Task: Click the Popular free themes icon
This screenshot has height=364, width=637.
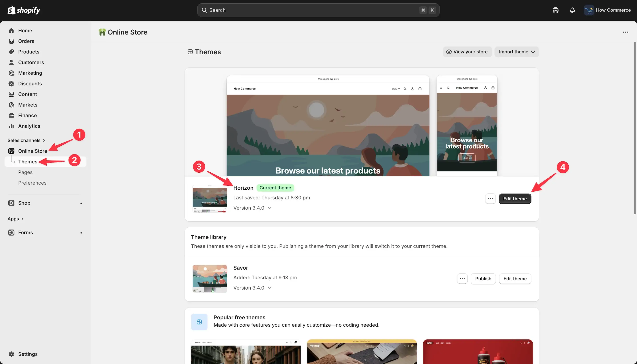Action: pos(199,322)
